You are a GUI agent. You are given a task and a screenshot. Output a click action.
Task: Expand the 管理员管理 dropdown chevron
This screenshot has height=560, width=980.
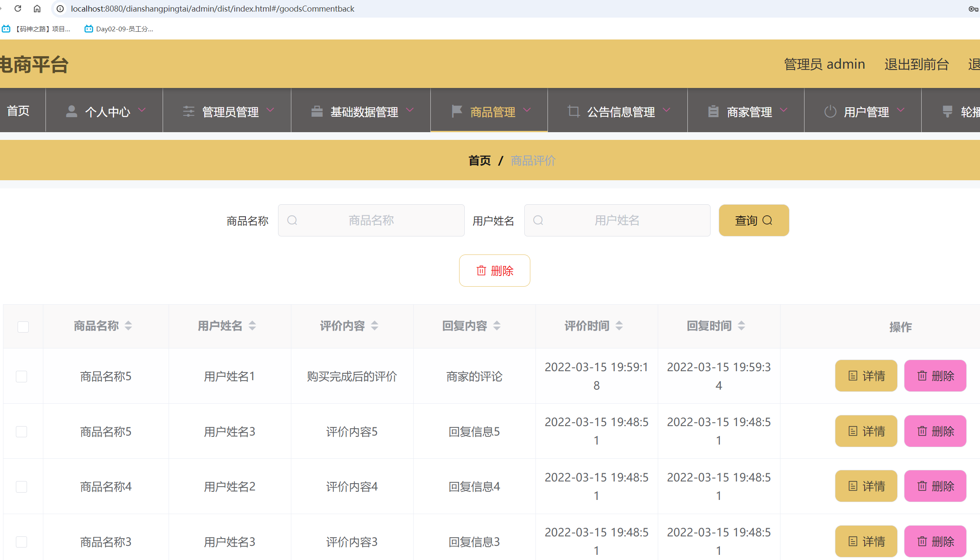(270, 110)
